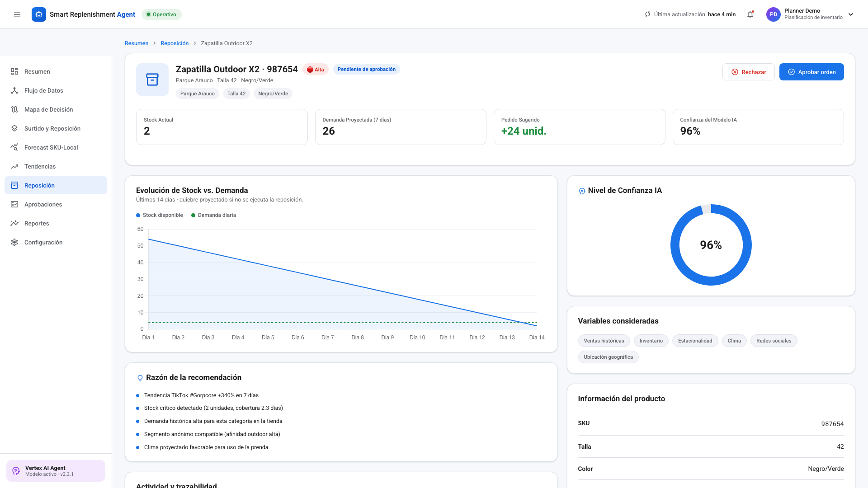
Task: Select the Parque Arauco tag
Action: tap(198, 94)
